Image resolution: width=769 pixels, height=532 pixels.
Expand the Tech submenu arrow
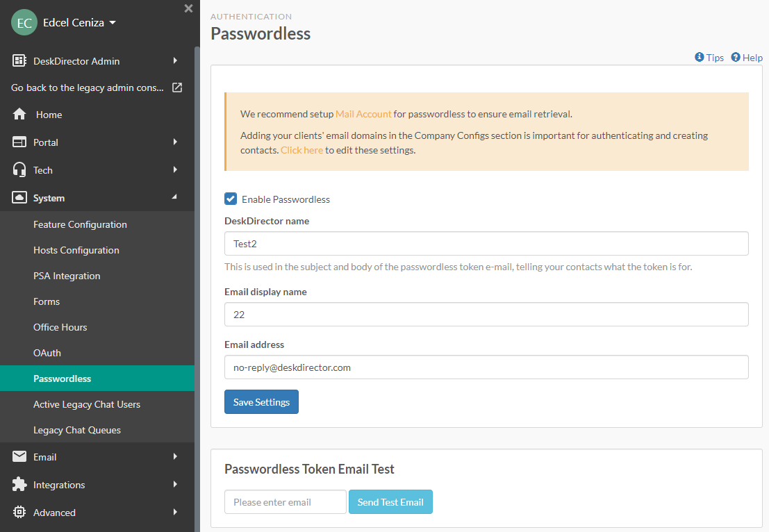click(175, 170)
